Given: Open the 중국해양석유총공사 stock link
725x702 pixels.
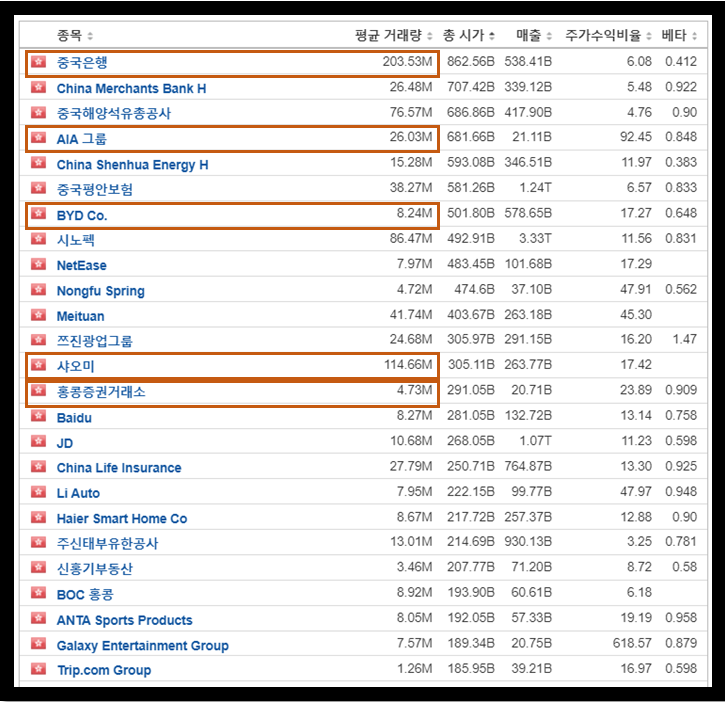Looking at the screenshot, I should coord(114,113).
